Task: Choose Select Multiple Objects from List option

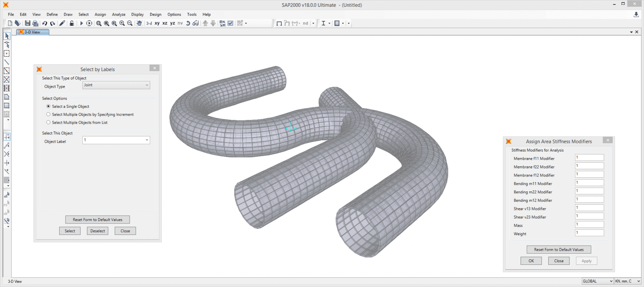Action: click(x=48, y=123)
